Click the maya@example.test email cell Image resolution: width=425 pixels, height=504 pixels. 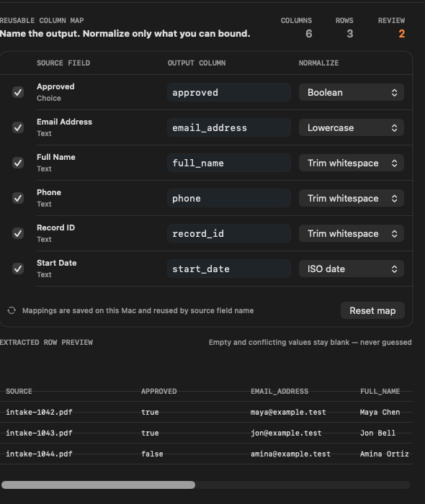288,412
